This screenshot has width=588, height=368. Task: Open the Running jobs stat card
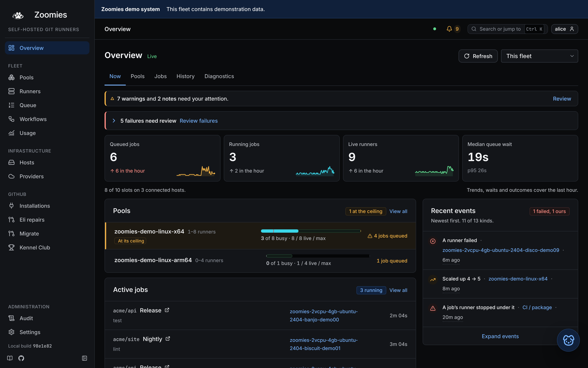tap(282, 158)
